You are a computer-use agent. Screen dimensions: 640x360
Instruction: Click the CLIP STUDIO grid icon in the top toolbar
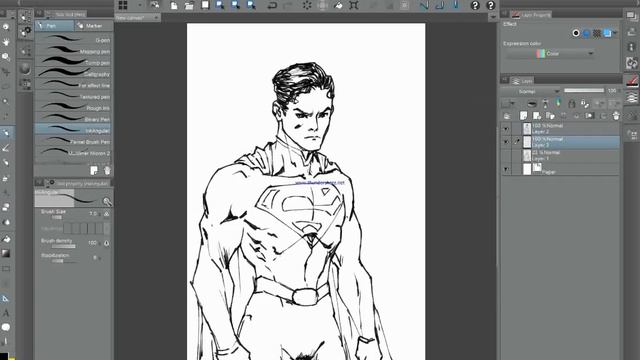point(123,5)
